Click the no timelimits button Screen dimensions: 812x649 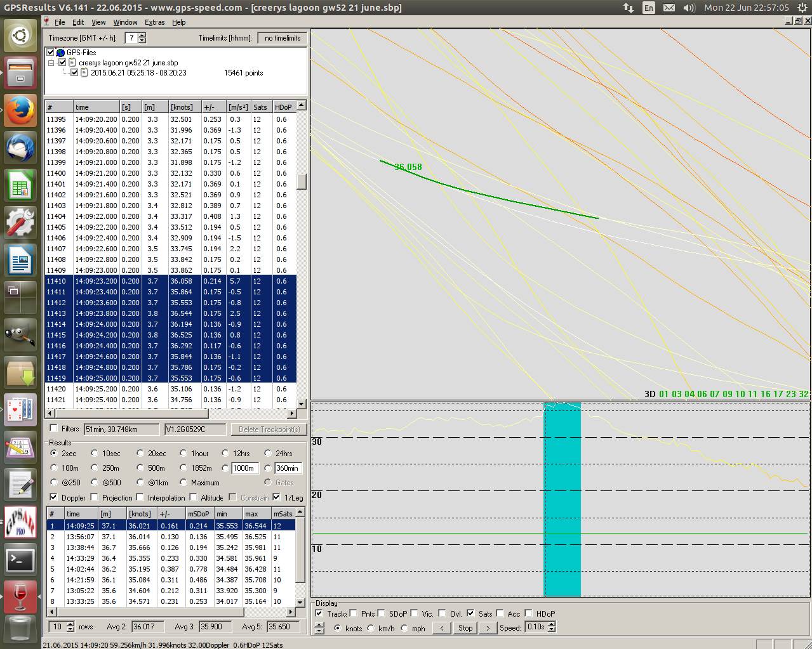click(283, 38)
